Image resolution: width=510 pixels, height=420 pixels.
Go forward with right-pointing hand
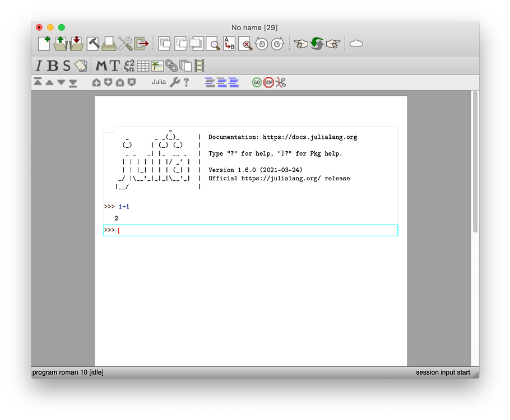click(333, 44)
